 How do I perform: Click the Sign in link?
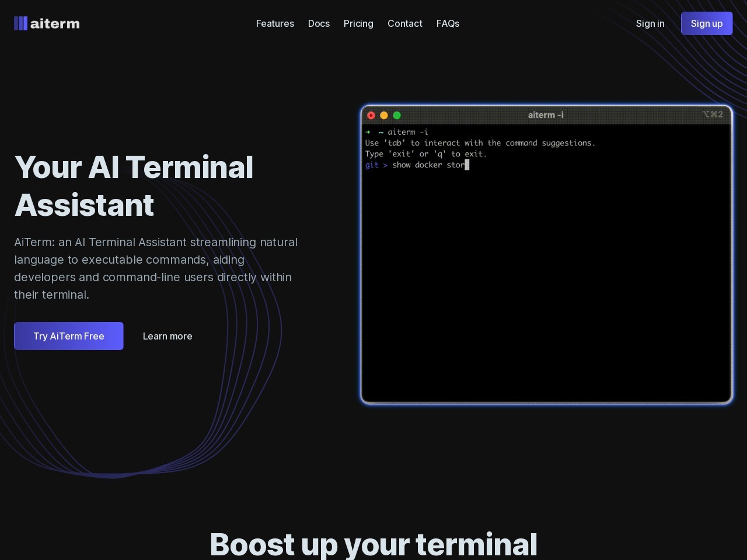pos(650,23)
